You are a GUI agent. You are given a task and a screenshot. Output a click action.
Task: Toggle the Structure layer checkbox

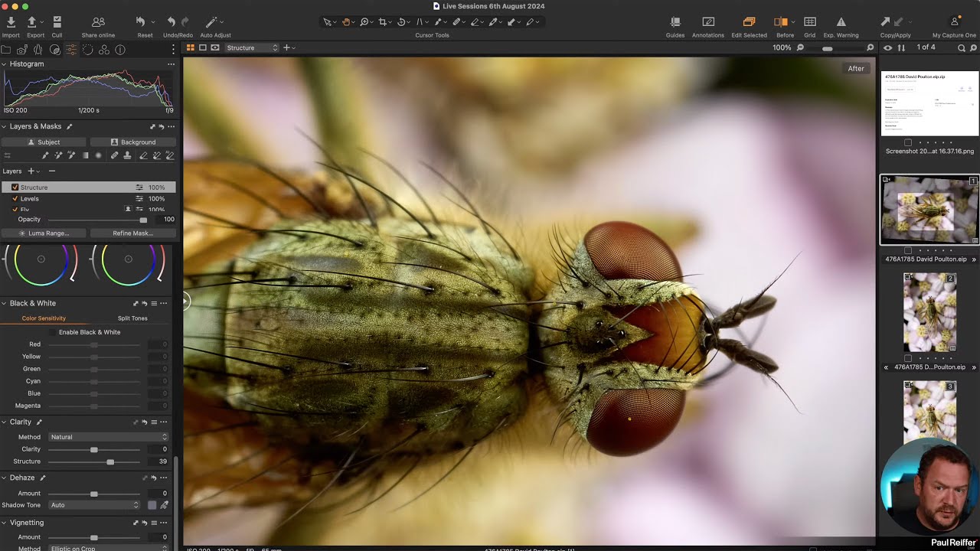coord(15,187)
